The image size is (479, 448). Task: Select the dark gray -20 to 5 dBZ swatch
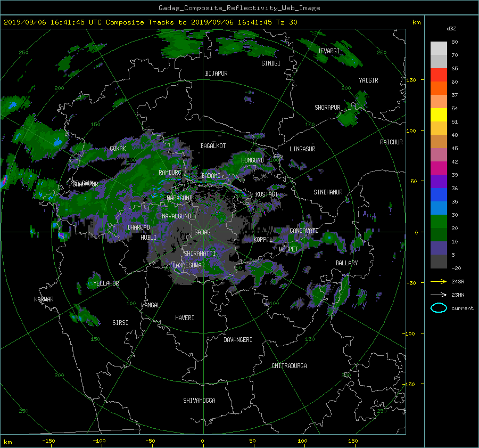439,262
